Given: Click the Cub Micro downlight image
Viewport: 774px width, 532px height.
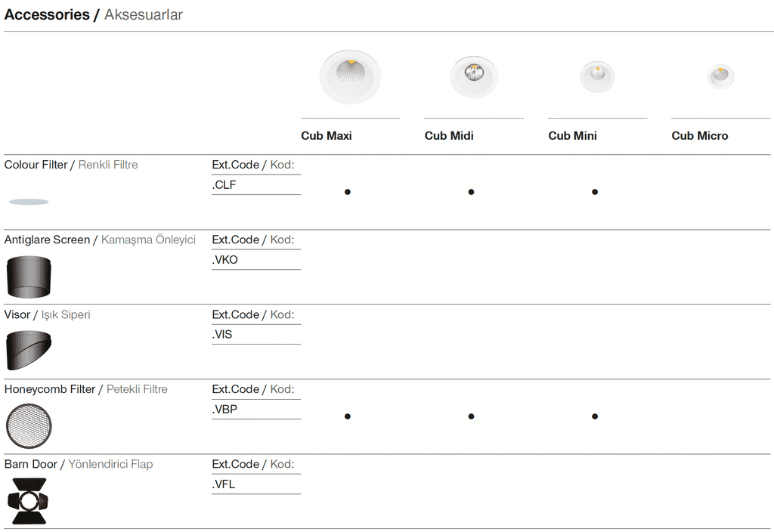Looking at the screenshot, I should [720, 76].
